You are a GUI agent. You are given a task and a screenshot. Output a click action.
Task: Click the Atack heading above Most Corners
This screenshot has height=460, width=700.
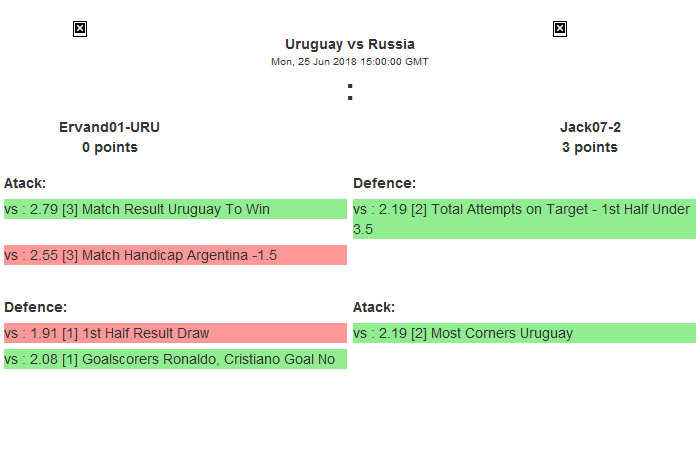pyautogui.click(x=374, y=307)
